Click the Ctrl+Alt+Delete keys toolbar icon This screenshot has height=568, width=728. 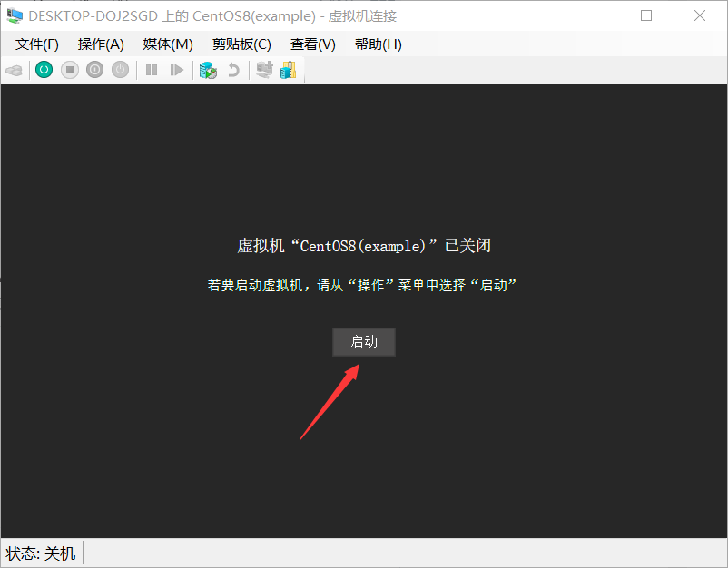coord(14,71)
